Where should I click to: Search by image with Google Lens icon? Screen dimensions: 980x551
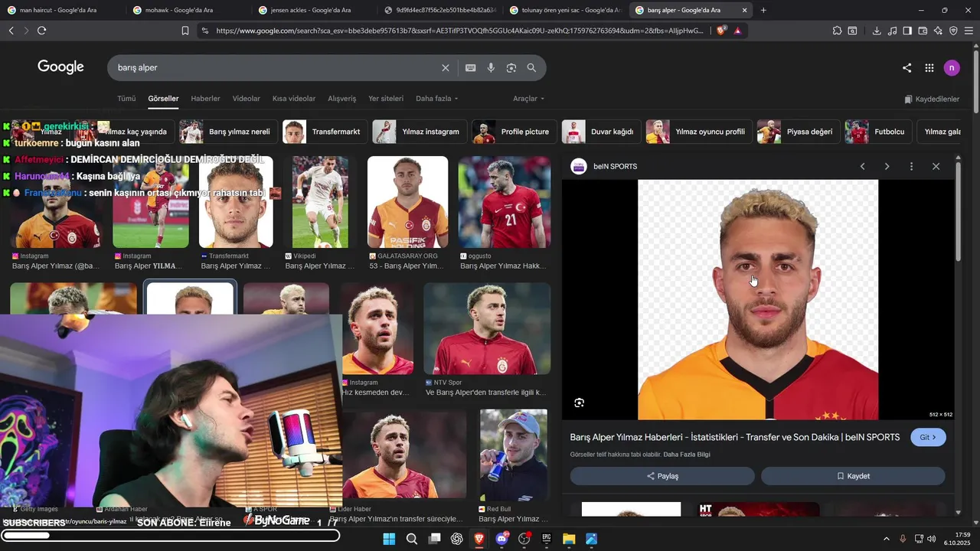click(511, 68)
